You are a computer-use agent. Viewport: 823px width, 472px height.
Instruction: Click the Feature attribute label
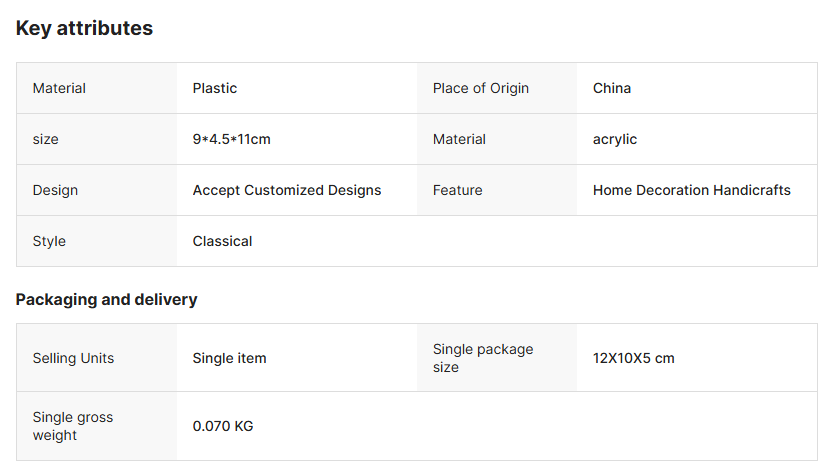pos(458,190)
